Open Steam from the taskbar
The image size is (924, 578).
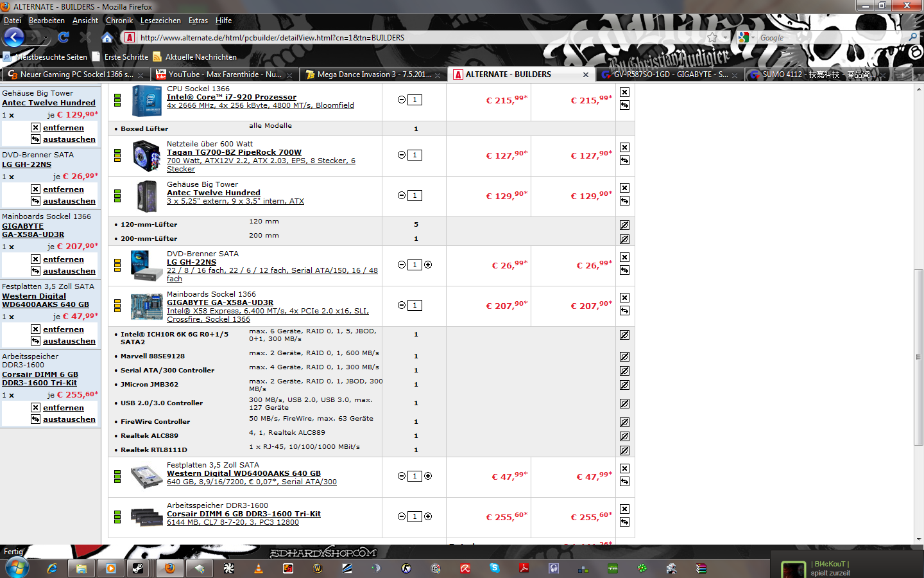pyautogui.click(x=138, y=568)
